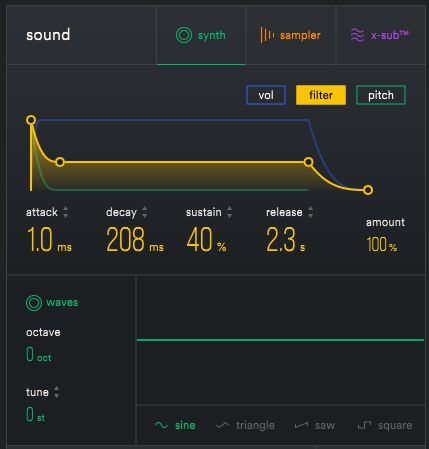Image resolution: width=429 pixels, height=449 pixels.
Task: Click the sustain value 40 %
Action: (206, 240)
